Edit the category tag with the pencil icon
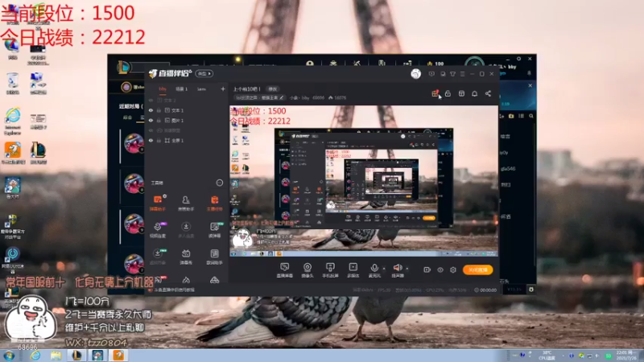Image resolution: width=644 pixels, height=362 pixels. [x=281, y=97]
